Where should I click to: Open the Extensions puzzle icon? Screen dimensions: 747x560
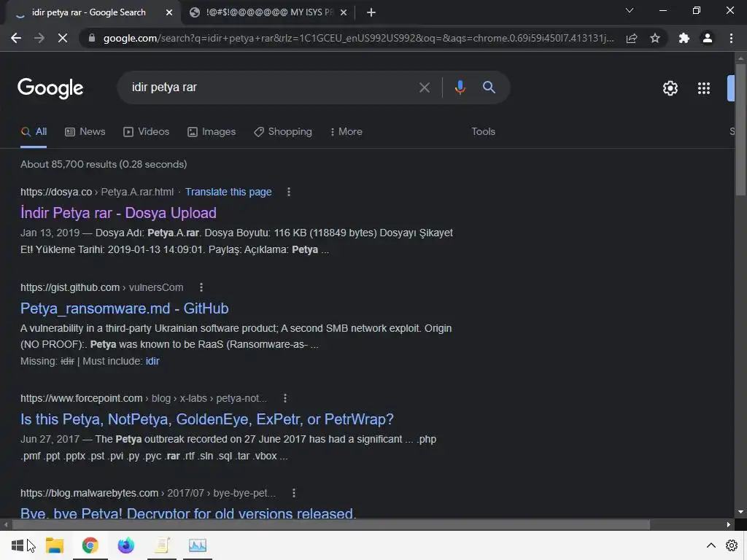[684, 38]
